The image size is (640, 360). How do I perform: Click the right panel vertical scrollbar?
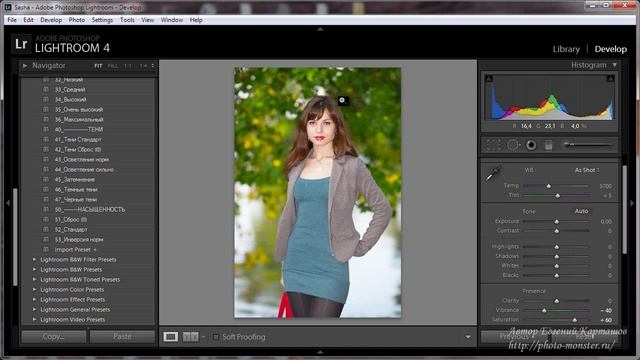(x=624, y=209)
